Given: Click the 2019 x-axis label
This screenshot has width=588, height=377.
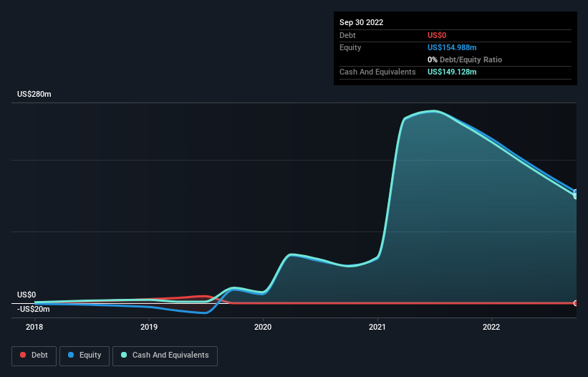Looking at the screenshot, I should (149, 327).
